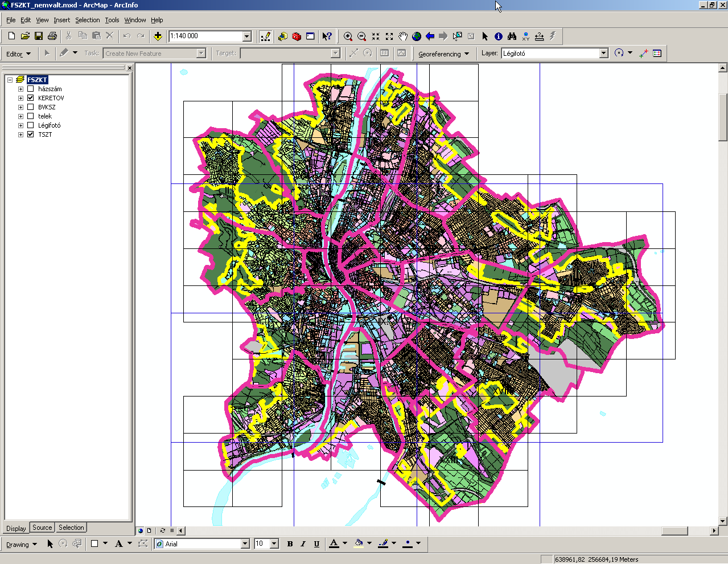728x564 pixels.
Task: Open the Edit menu
Action: [26, 20]
